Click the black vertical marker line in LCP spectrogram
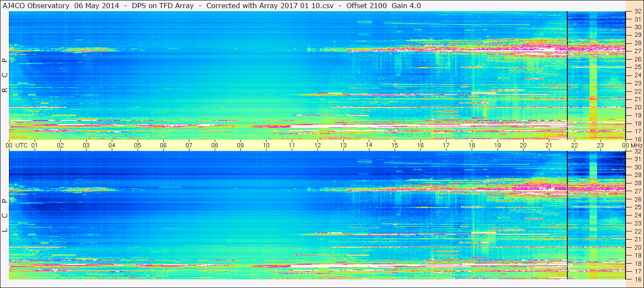The image size is (644, 288). (x=567, y=215)
